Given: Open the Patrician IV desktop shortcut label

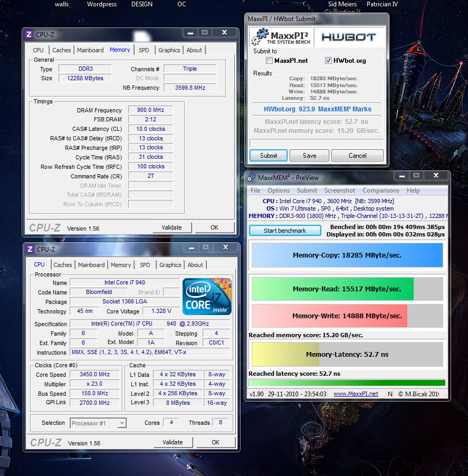Looking at the screenshot, I should 382,4.
